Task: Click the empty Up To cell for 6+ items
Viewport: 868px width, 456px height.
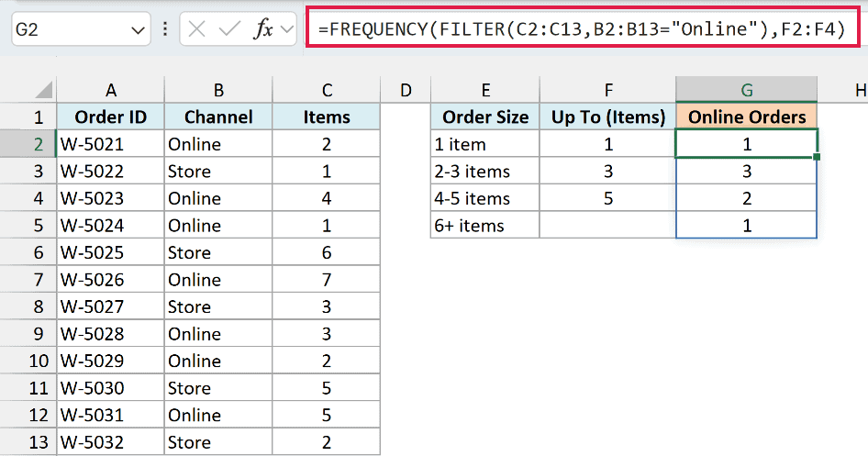Action: pyautogui.click(x=607, y=225)
